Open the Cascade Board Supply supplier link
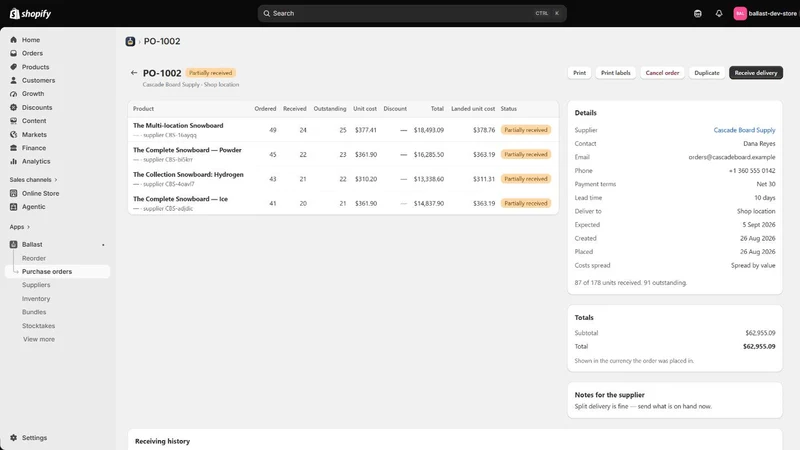 click(x=744, y=130)
